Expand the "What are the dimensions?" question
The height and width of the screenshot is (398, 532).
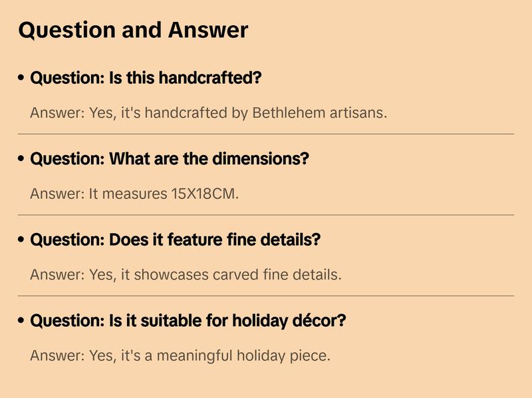pyautogui.click(x=170, y=159)
